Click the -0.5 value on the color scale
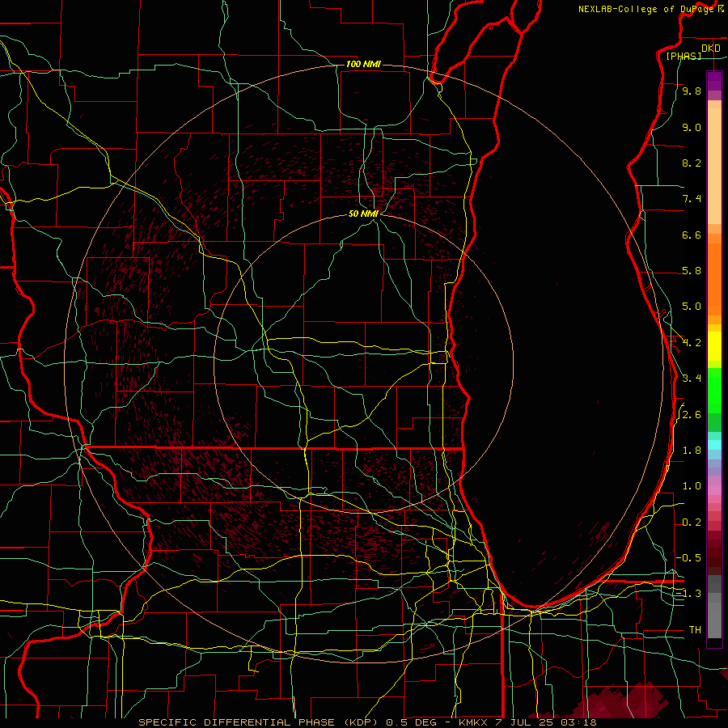728x728 pixels. pyautogui.click(x=688, y=558)
